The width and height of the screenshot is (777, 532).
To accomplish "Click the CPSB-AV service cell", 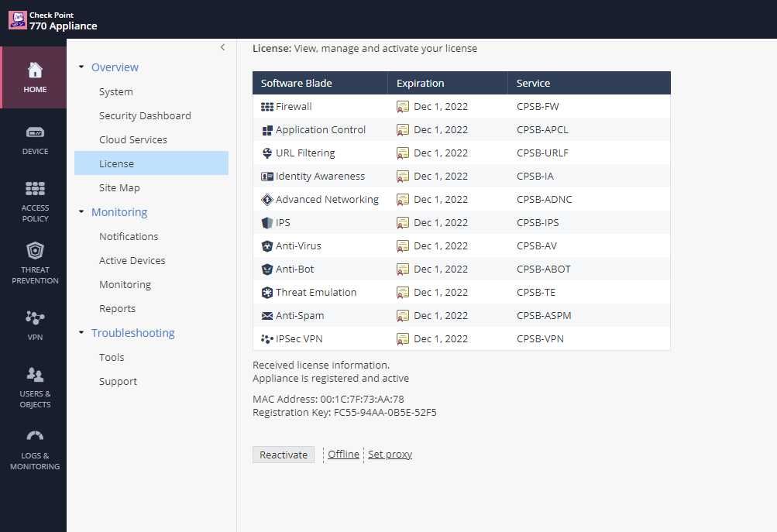I will (x=537, y=246).
